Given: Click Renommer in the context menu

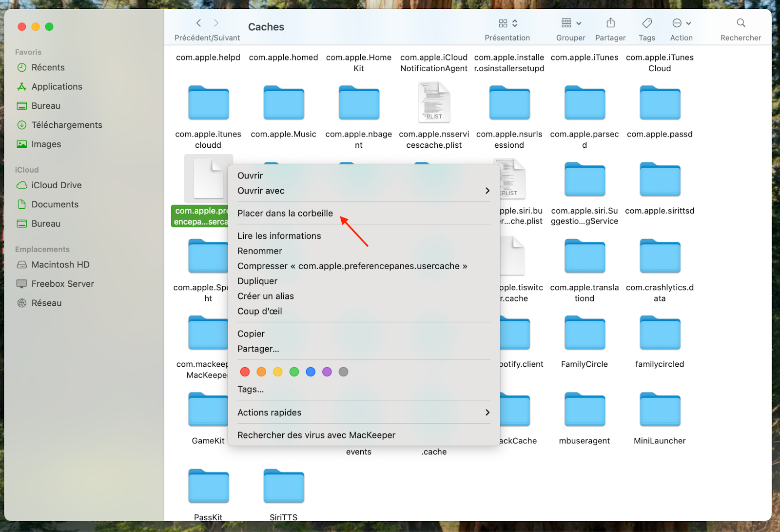Looking at the screenshot, I should (259, 251).
